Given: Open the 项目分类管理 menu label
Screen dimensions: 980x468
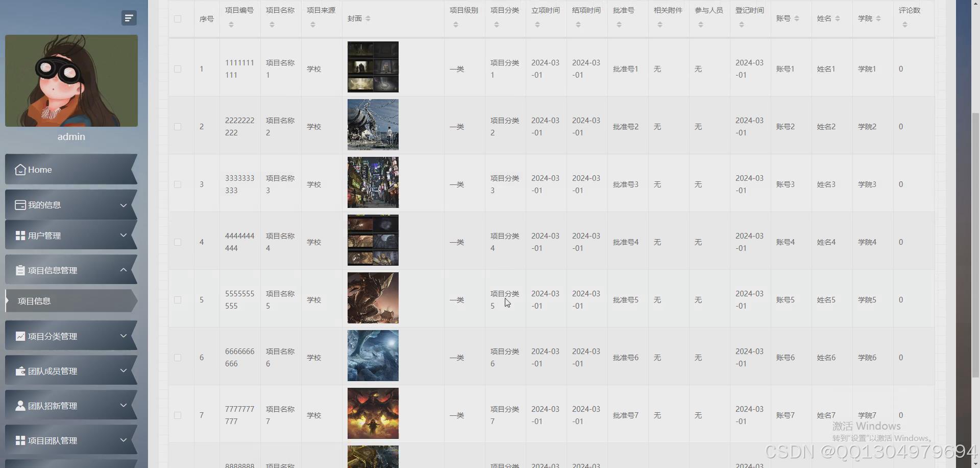Looking at the screenshot, I should (x=53, y=336).
